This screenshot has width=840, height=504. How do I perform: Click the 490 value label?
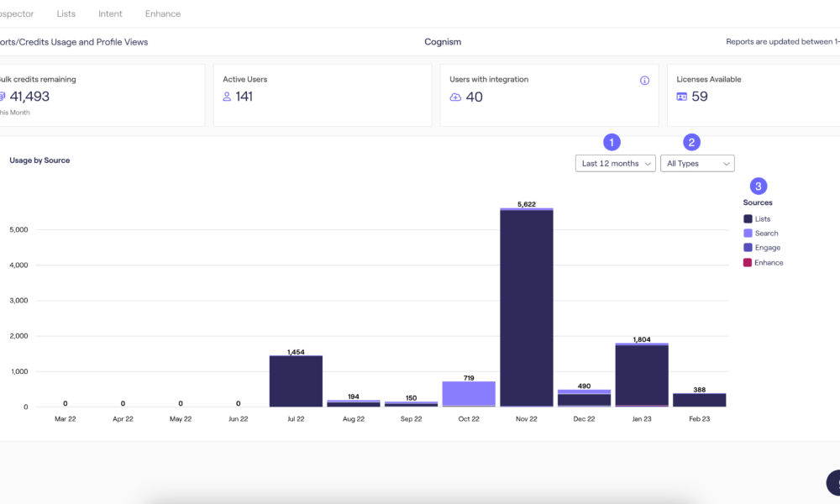tap(584, 386)
